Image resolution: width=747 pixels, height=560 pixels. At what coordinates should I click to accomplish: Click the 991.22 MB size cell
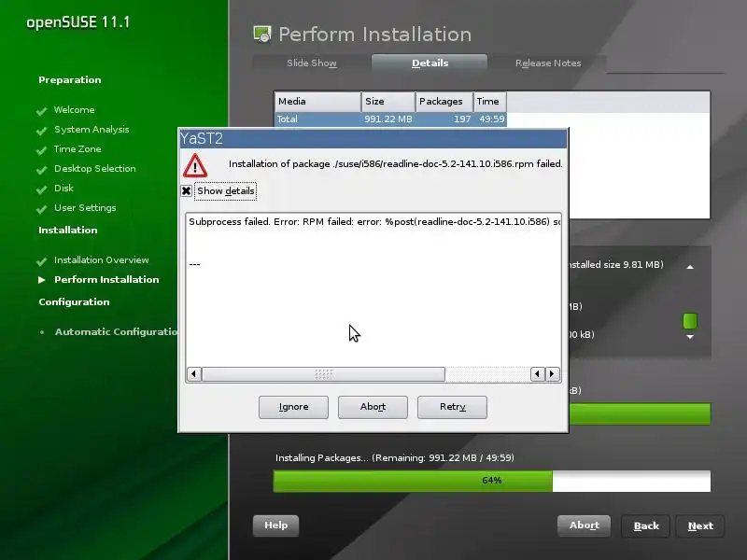click(x=388, y=119)
